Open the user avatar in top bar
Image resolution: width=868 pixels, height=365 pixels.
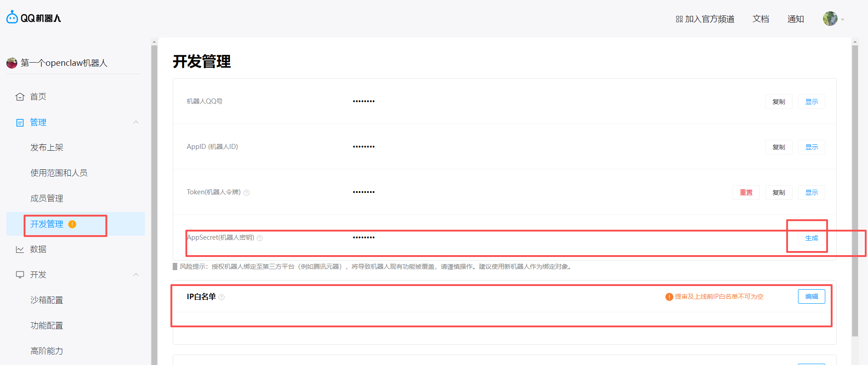coord(830,19)
